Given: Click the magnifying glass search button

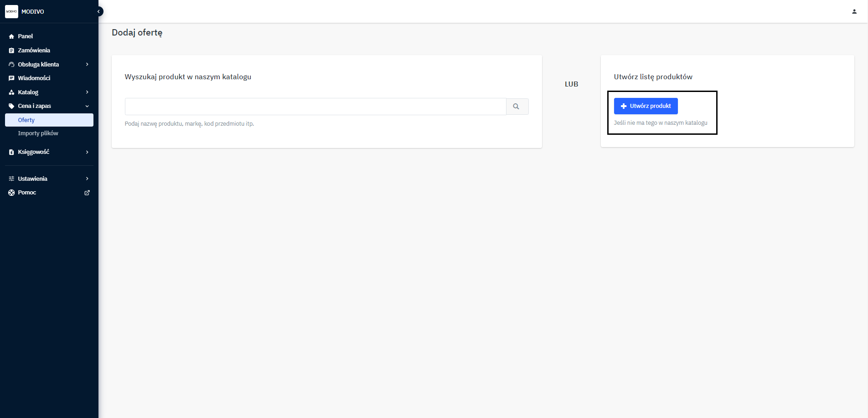Looking at the screenshot, I should (x=517, y=107).
